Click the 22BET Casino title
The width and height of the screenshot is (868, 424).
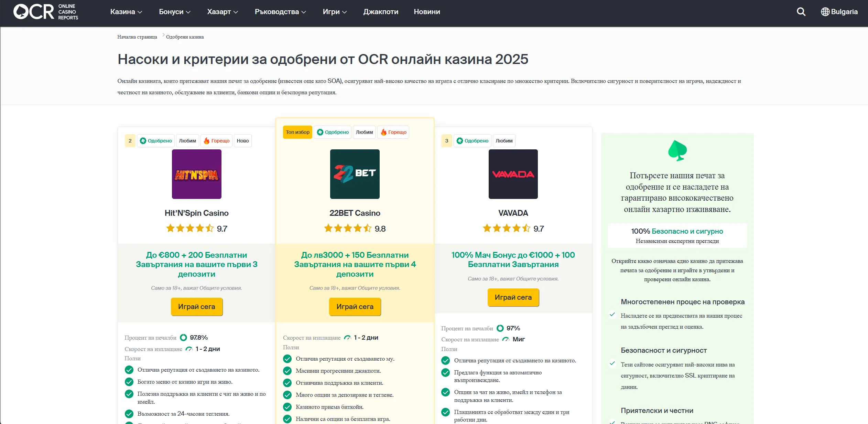pyautogui.click(x=355, y=213)
